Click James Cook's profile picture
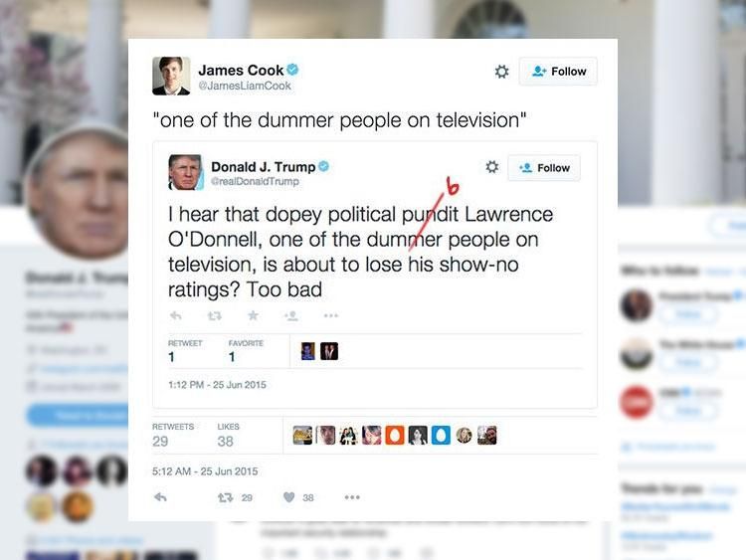 tap(171, 77)
